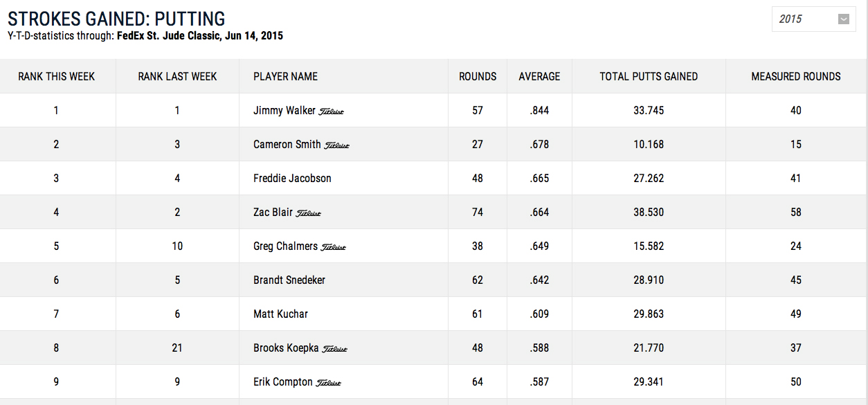This screenshot has width=868, height=405.
Task: Click Titleist logo beside Cameron Smith
Action: pyautogui.click(x=337, y=145)
